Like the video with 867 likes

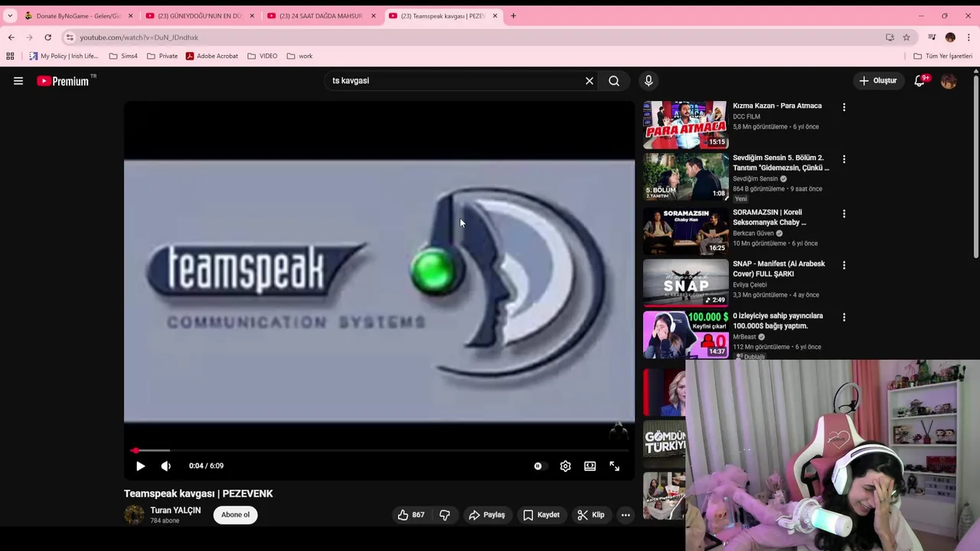[410, 515]
